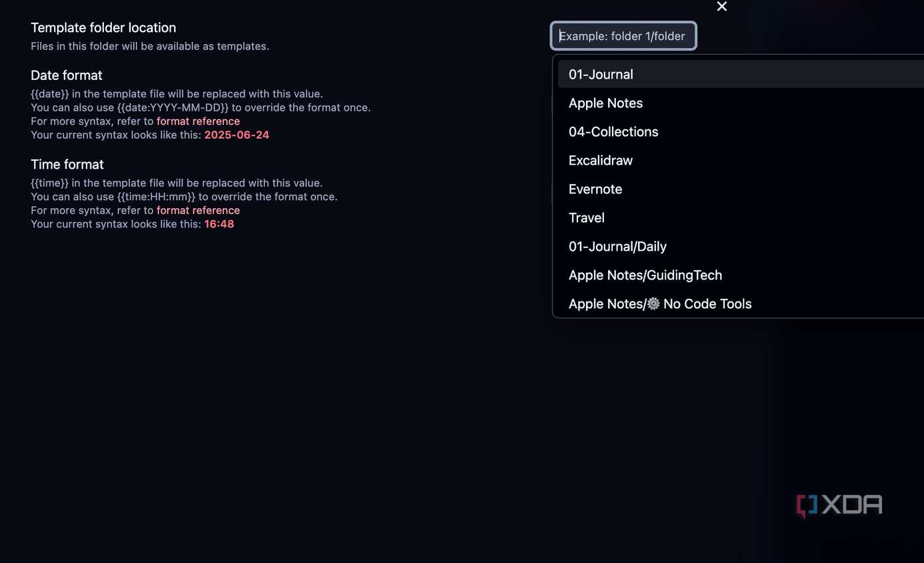This screenshot has height=563, width=924.
Task: Choose Apple Notes/GuidingTech folder
Action: pos(741,275)
